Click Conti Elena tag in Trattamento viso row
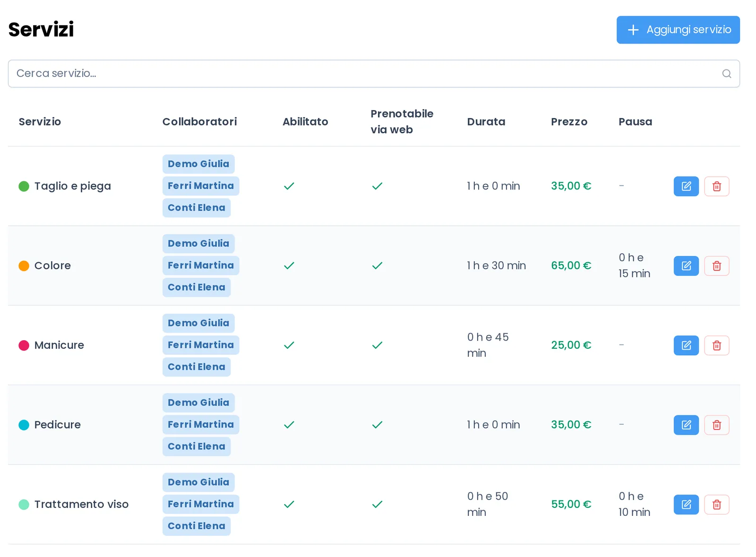Image resolution: width=756 pixels, height=557 pixels. click(x=197, y=526)
